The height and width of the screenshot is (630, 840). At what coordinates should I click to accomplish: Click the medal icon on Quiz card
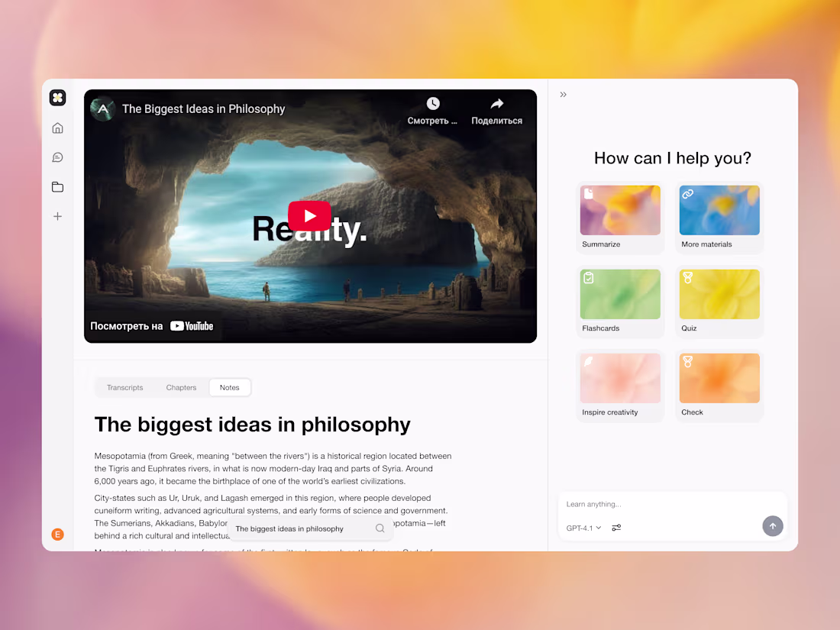coord(688,277)
